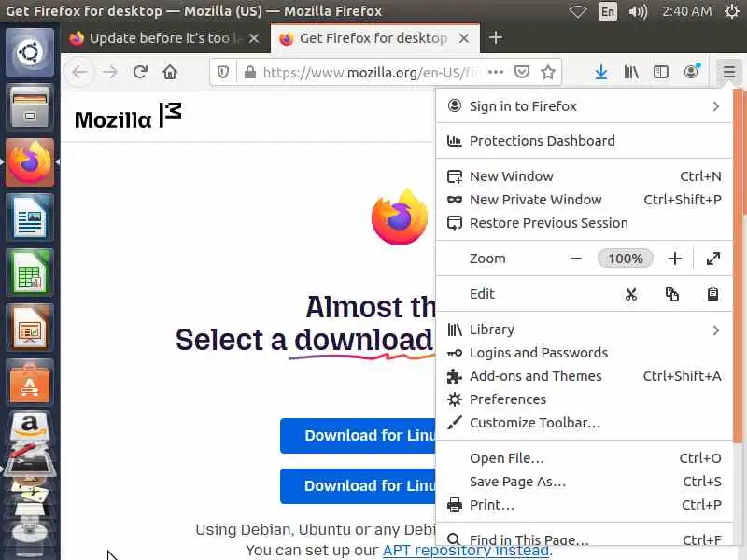747x560 pixels.
Task: Choose Restore Previous Session
Action: (585, 223)
